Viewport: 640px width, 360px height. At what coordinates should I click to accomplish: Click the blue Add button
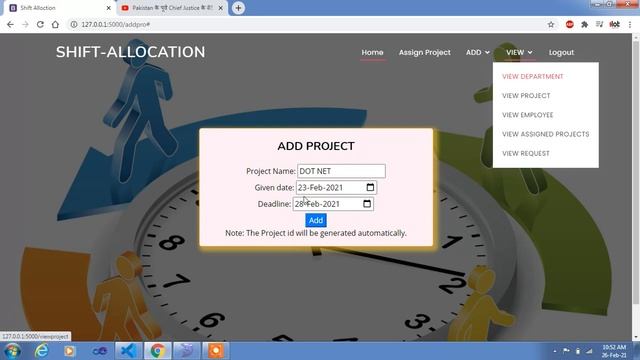(316, 220)
